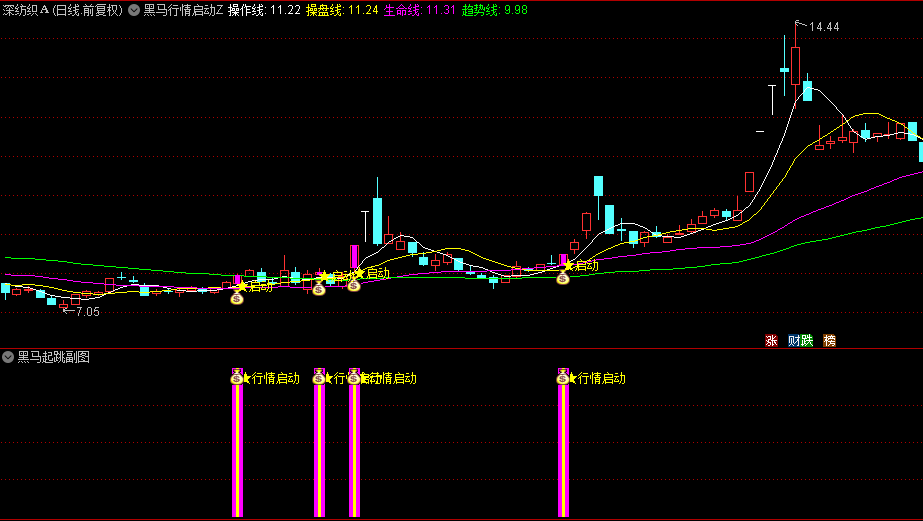Open the 涨 red badge icon

pos(771,340)
